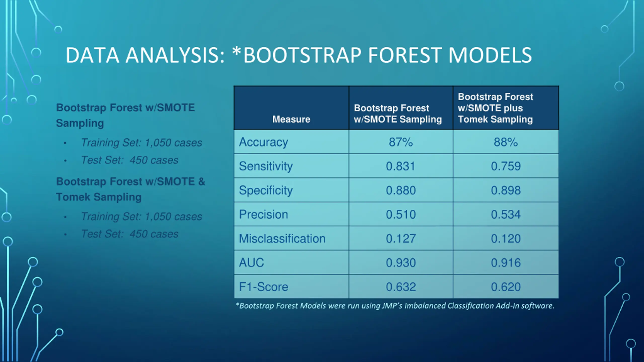Select the 'Misclassification' row label

pyautogui.click(x=282, y=238)
